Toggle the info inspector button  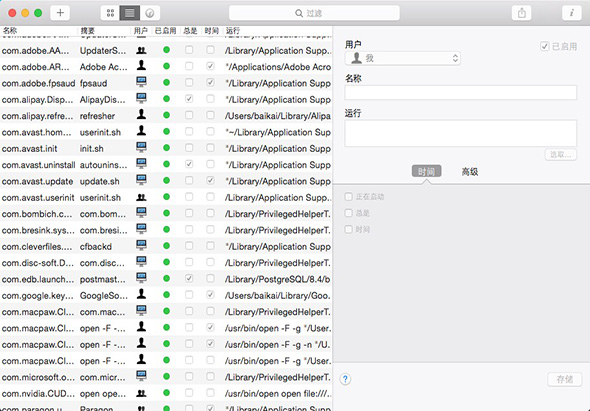tap(572, 13)
